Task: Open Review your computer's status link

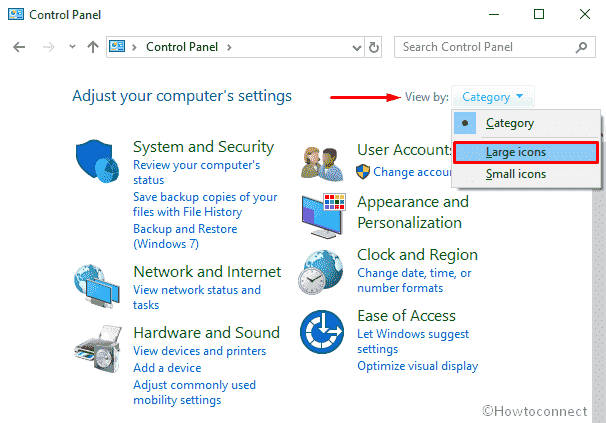Action: [196, 172]
